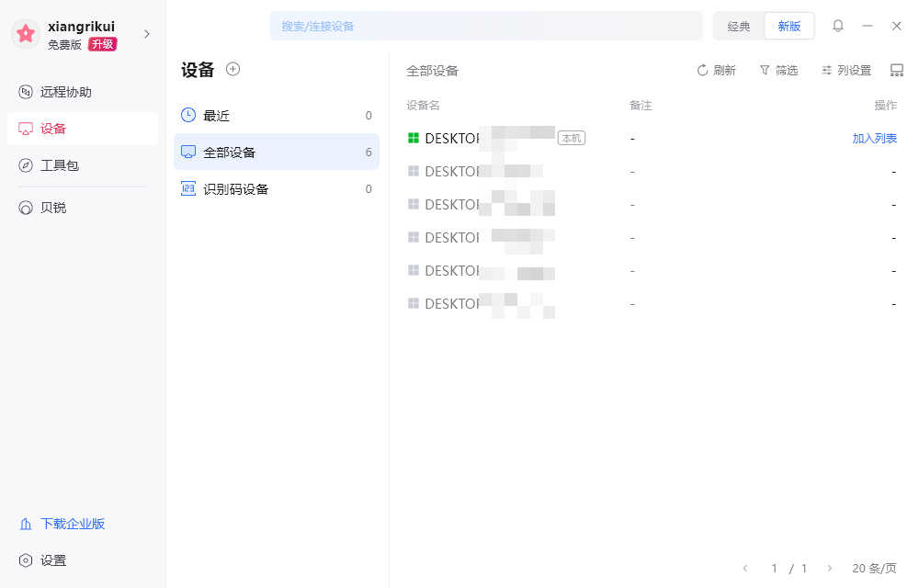Close the application window
Viewport: 919px width, 588px height.
coord(897,26)
